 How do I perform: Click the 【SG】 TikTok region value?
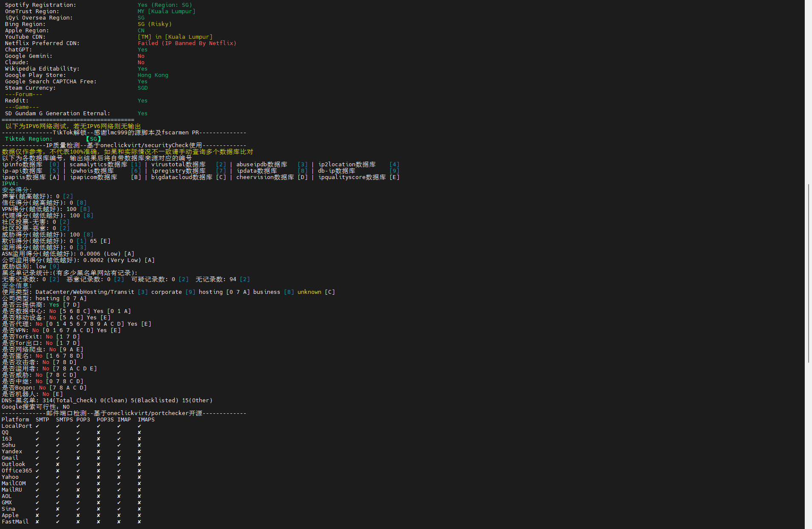coord(94,139)
